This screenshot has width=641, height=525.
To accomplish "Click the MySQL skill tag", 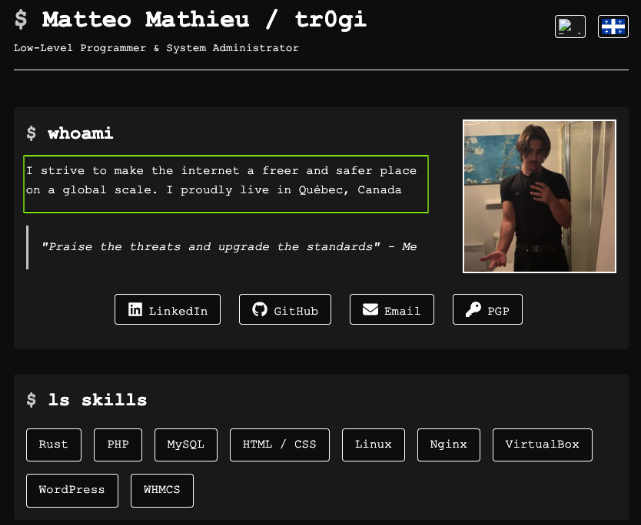I will point(186,445).
